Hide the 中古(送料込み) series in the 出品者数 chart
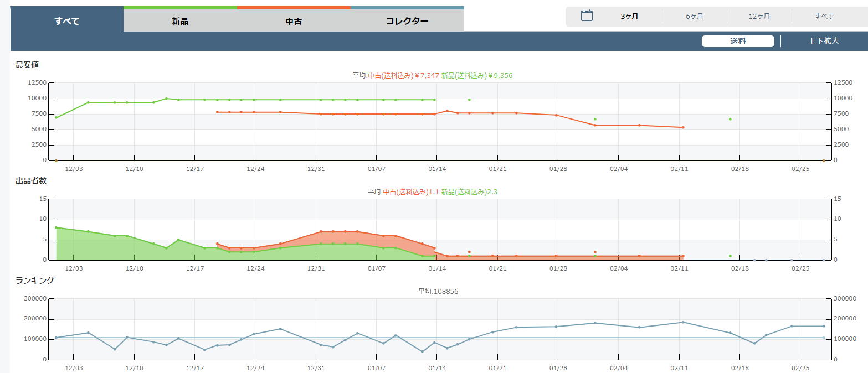Viewport: 868px width, 373px height. click(x=410, y=192)
